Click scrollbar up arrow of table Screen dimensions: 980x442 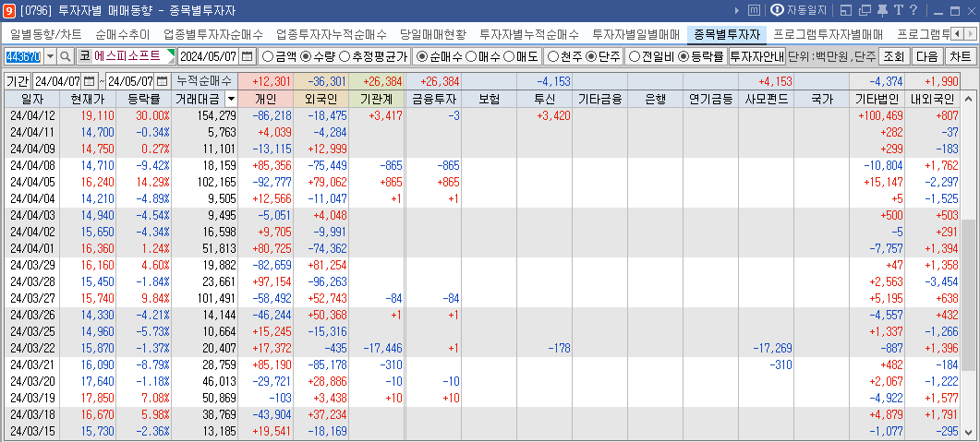coord(968,99)
